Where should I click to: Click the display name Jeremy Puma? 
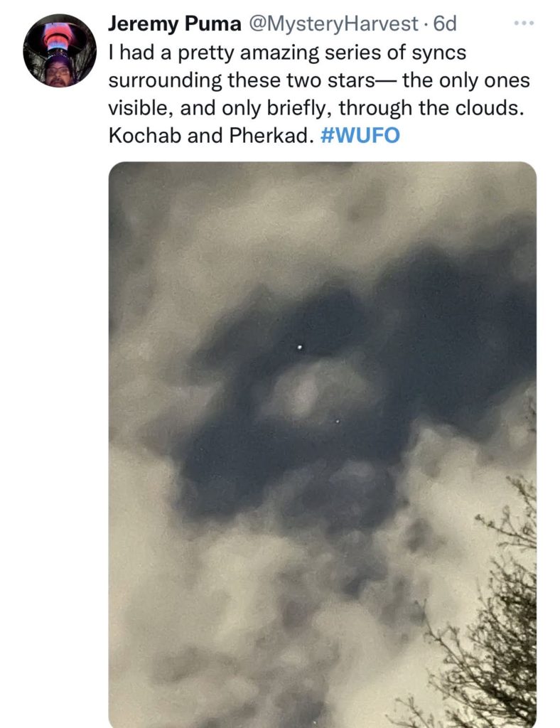click(x=174, y=23)
